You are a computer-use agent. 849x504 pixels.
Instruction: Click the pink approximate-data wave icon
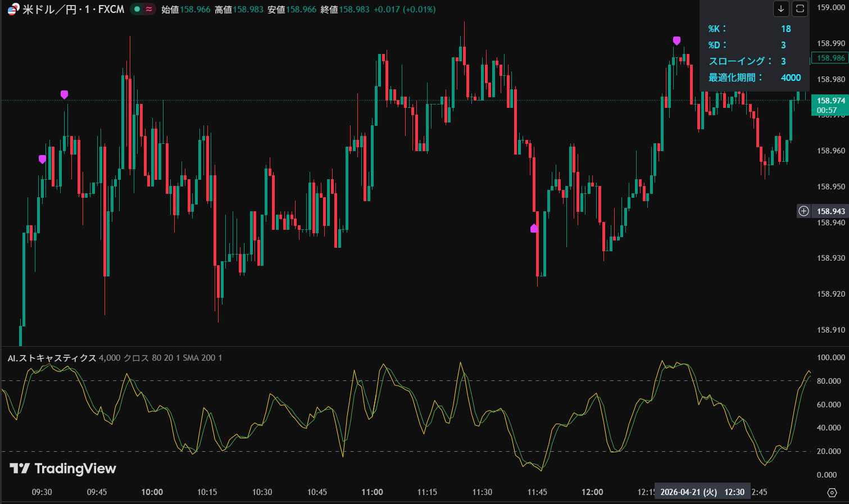tap(149, 9)
